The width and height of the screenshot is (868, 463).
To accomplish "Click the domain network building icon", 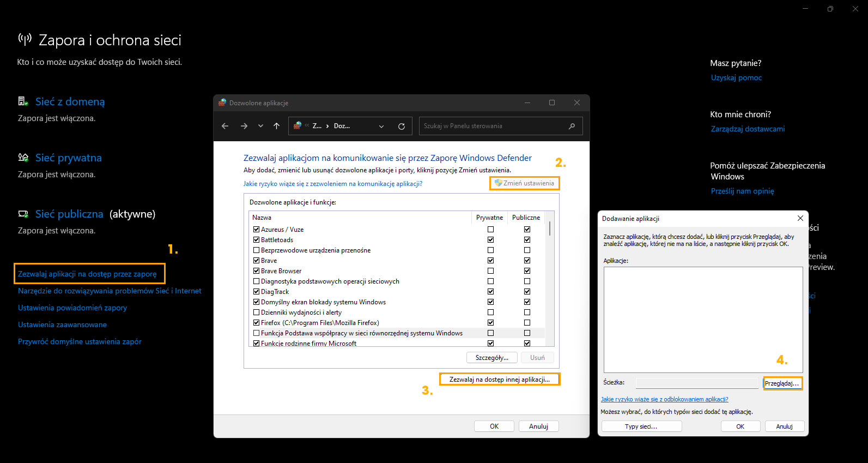I will 23,101.
